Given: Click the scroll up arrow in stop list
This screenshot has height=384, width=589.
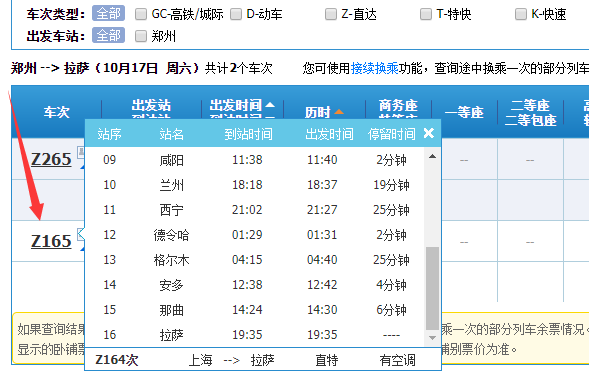Looking at the screenshot, I should (x=432, y=156).
